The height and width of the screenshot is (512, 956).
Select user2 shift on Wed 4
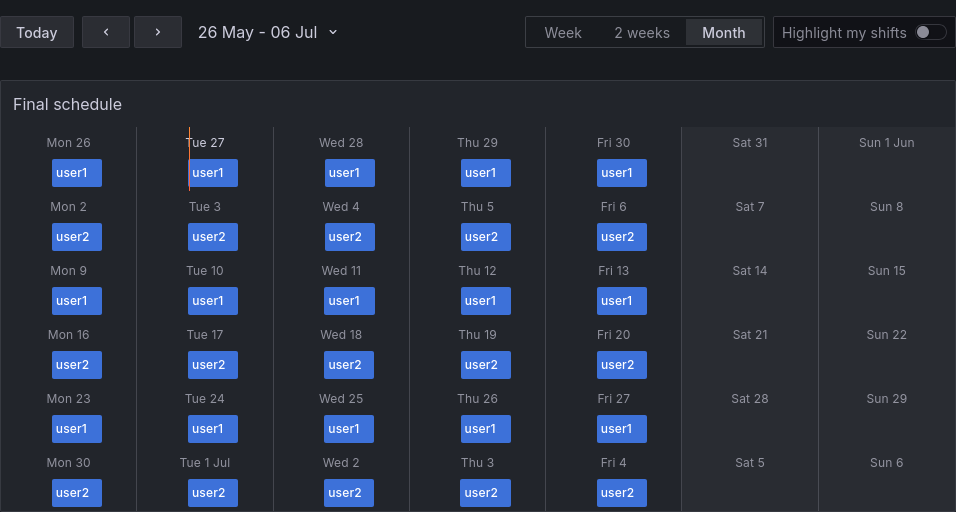click(x=349, y=237)
